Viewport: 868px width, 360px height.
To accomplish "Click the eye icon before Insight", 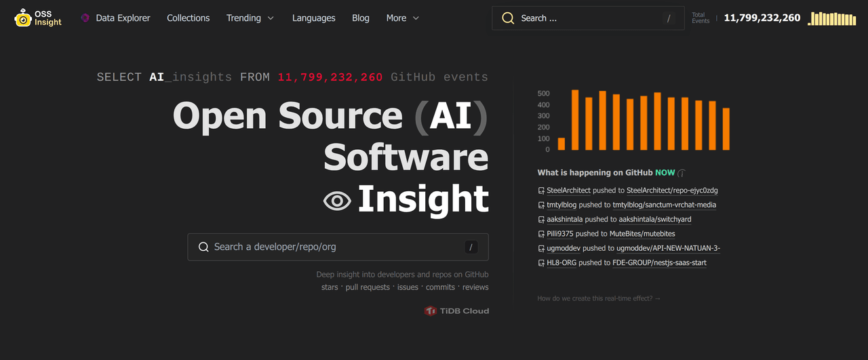I will click(337, 201).
